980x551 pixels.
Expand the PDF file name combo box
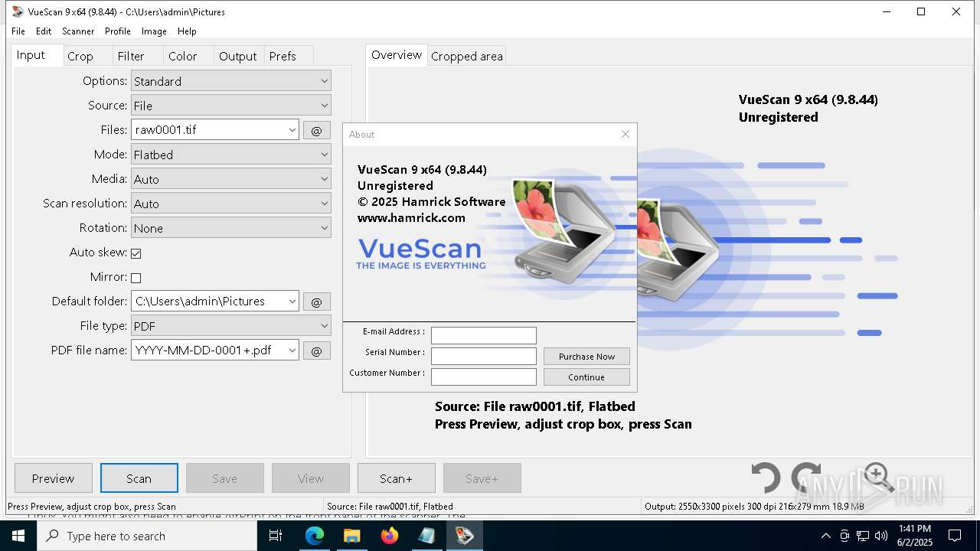coord(292,350)
